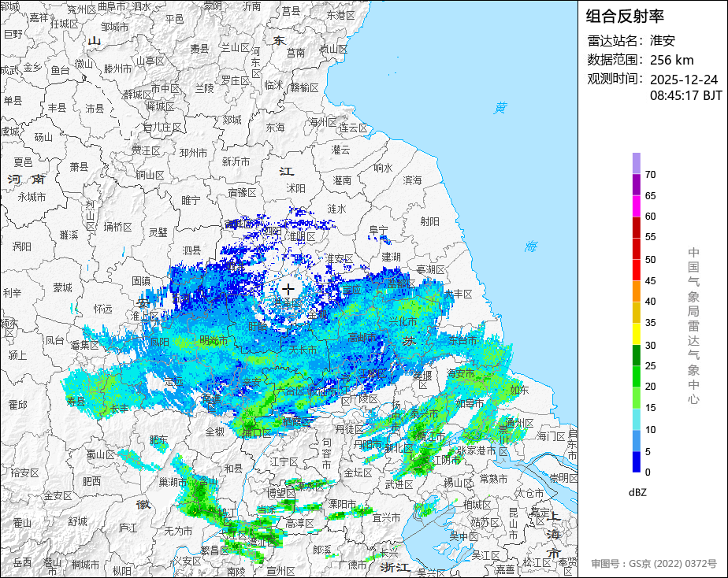
Task: Click the 兴化市 label on the map
Action: pos(403,321)
